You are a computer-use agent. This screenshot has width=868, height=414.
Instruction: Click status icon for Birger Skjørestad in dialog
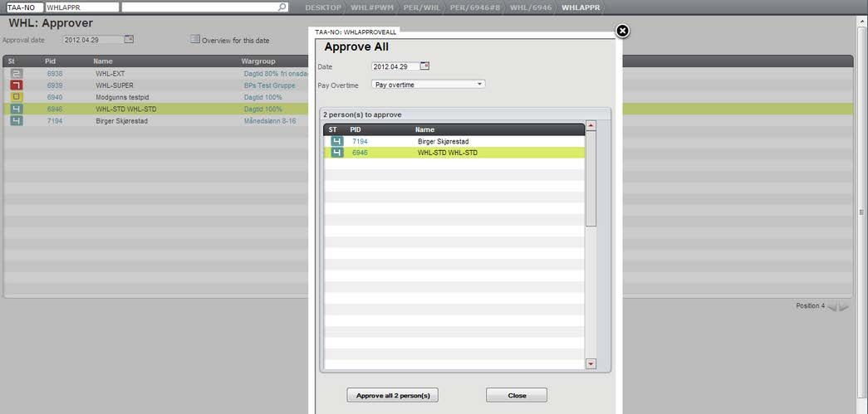(336, 141)
